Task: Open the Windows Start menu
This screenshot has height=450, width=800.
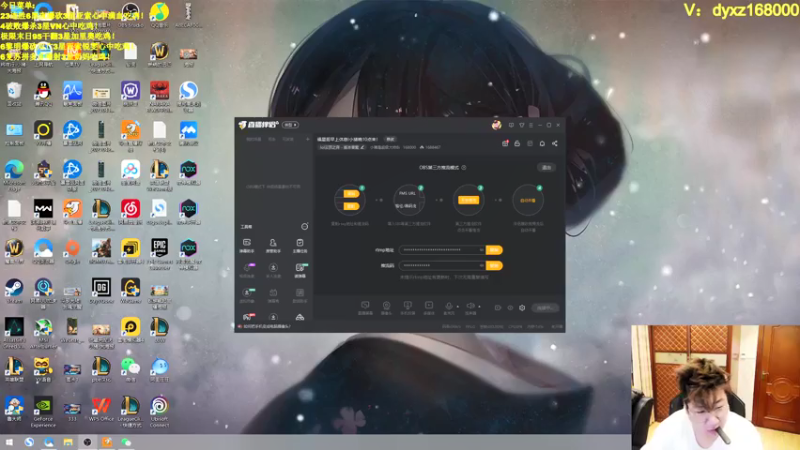Action: 9,442
